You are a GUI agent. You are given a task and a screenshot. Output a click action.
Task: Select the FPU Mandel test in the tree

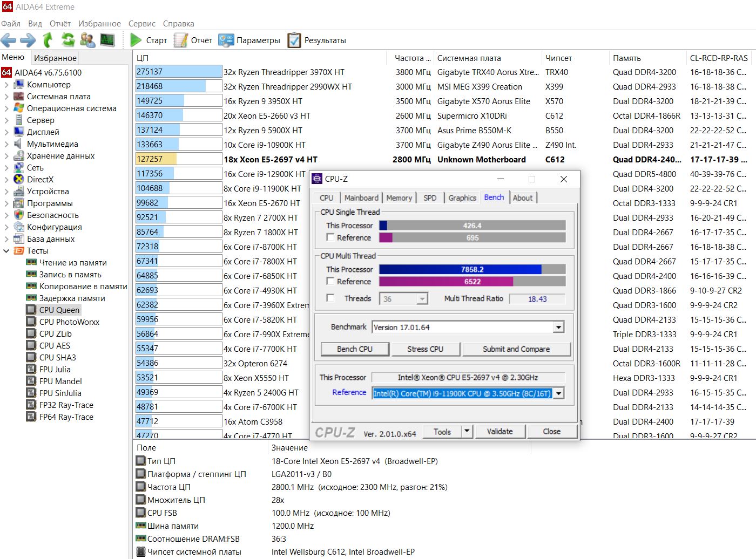(60, 381)
